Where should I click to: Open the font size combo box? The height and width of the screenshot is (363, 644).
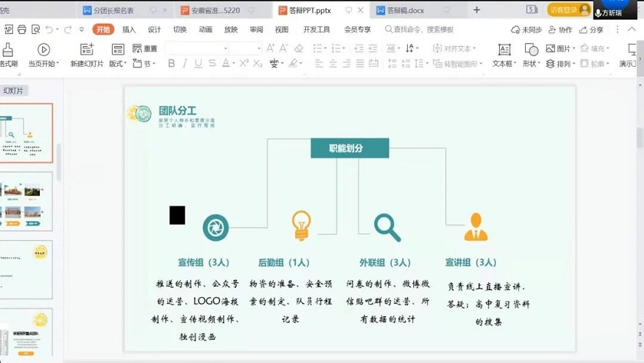tap(245, 48)
